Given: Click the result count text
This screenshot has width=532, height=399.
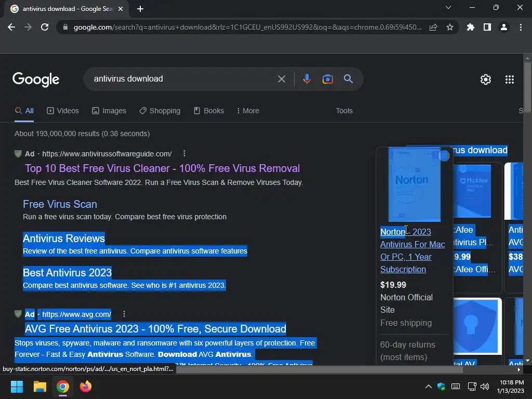Looking at the screenshot, I should 82,134.
